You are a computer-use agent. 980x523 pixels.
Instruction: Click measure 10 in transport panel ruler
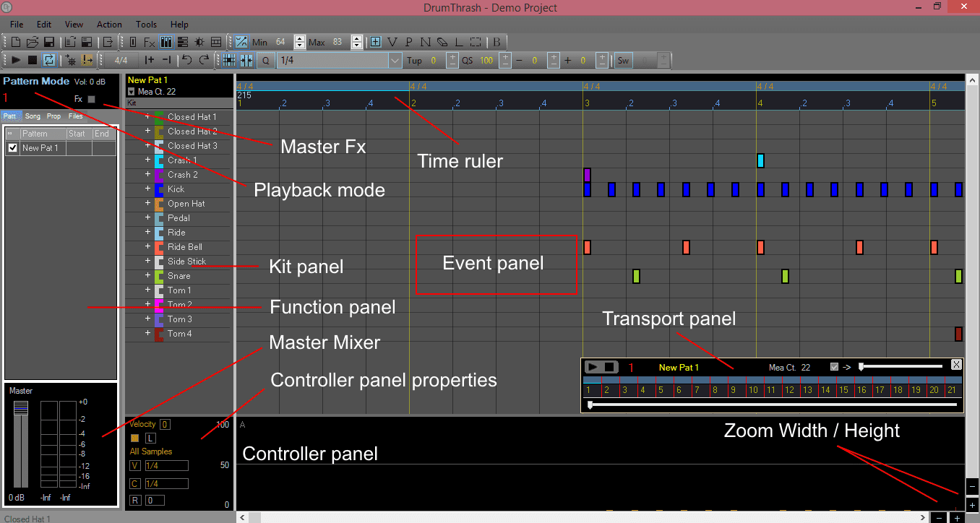pyautogui.click(x=755, y=390)
